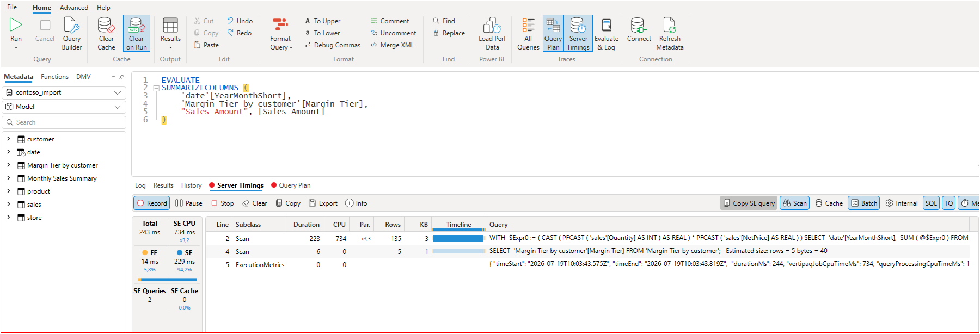Expand the sales table node
The image size is (980, 334).
[9, 205]
